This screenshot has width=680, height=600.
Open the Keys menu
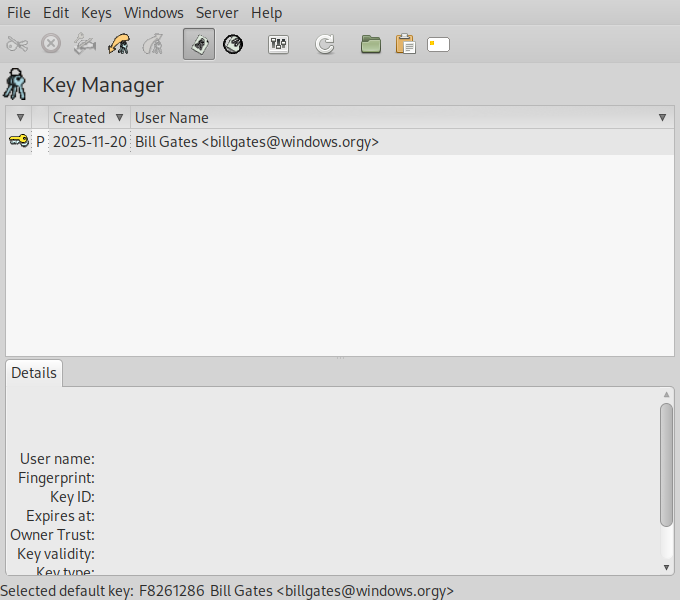[96, 13]
